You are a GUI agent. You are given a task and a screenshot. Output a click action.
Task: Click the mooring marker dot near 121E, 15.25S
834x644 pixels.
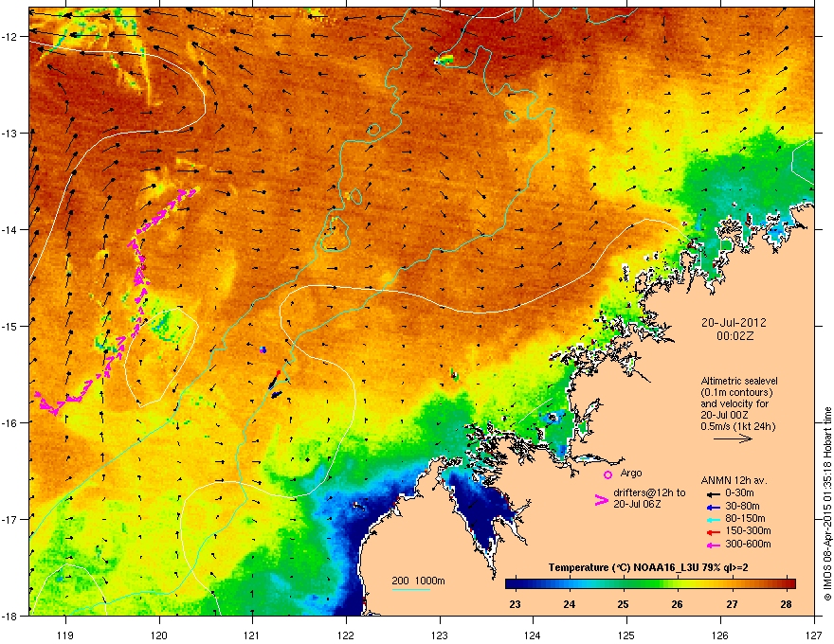click(x=263, y=349)
